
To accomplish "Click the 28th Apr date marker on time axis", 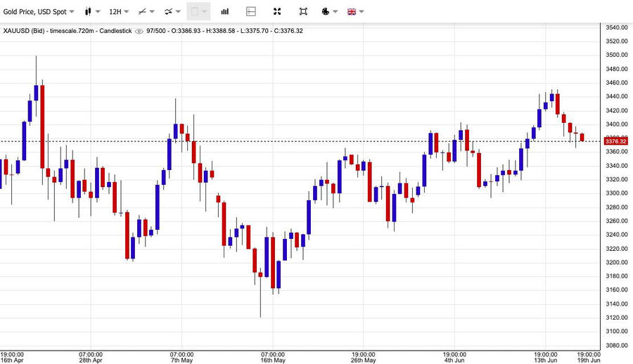I will pos(91,358).
